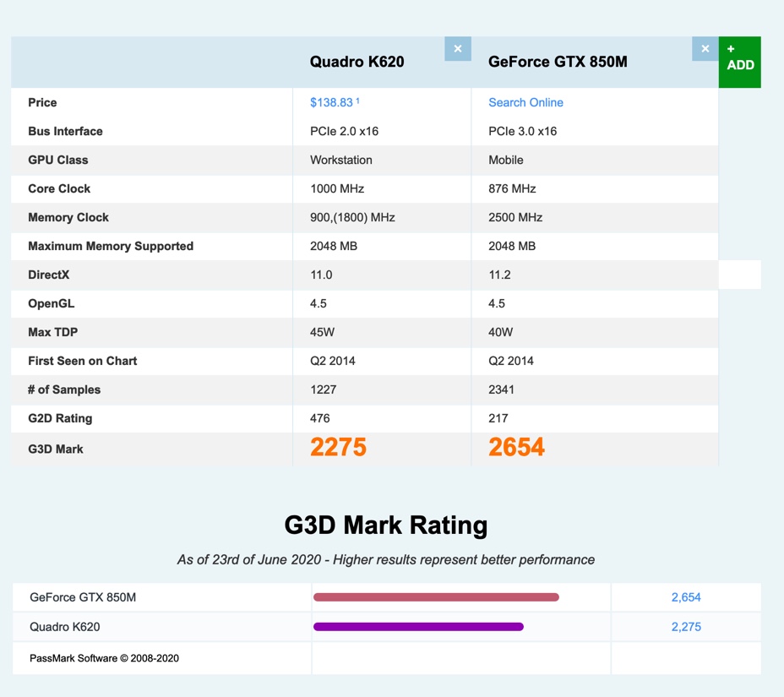Click the DirectX 11.2 value

point(499,275)
